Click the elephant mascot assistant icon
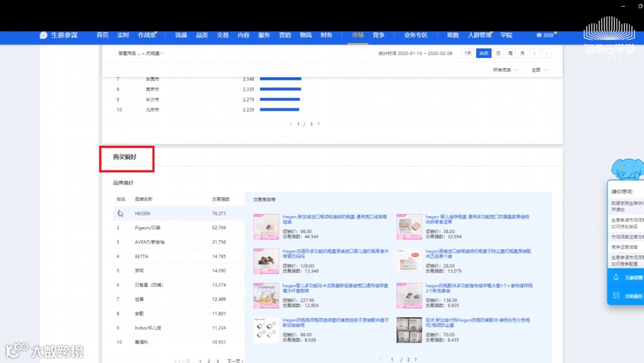 (627, 169)
